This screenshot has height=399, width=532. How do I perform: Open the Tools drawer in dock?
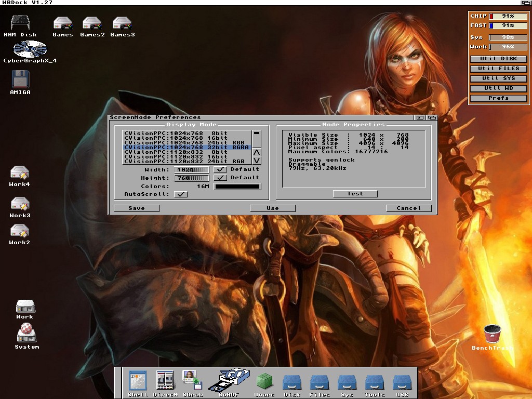pyautogui.click(x=375, y=383)
